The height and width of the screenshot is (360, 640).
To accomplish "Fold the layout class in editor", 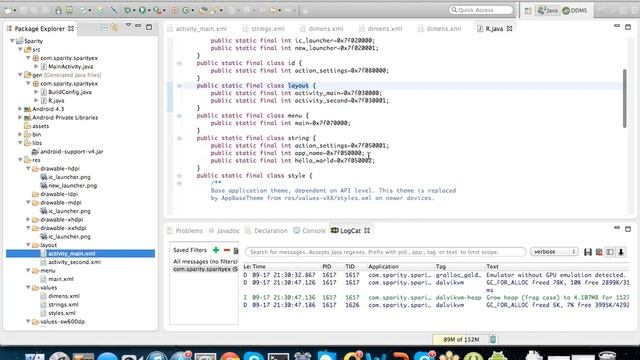I will point(179,86).
